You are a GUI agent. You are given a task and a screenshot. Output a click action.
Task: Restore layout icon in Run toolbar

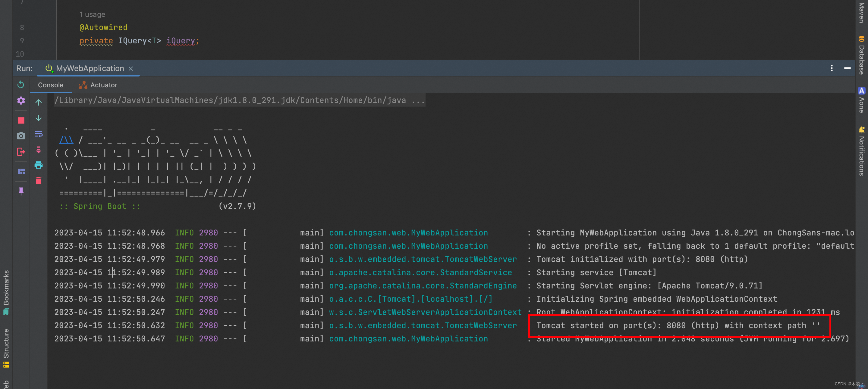21,171
